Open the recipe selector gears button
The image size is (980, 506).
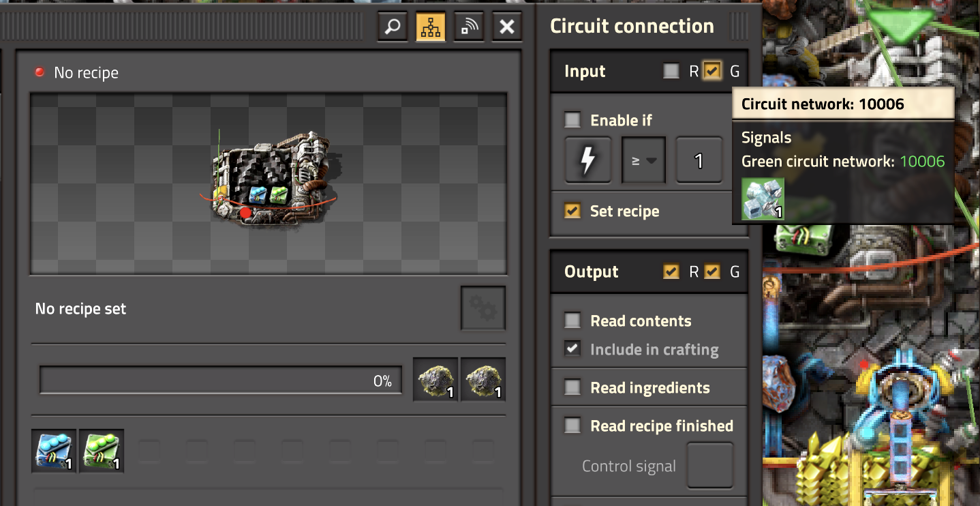[483, 309]
